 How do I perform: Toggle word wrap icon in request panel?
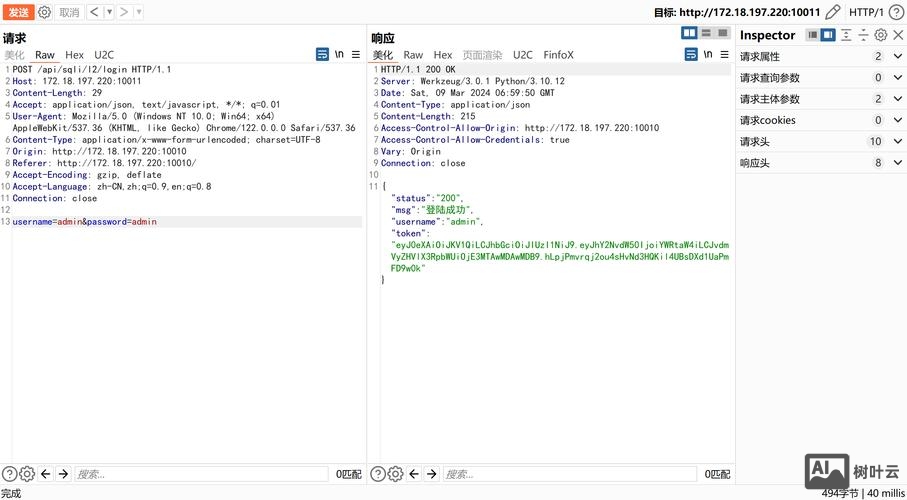[x=322, y=54]
